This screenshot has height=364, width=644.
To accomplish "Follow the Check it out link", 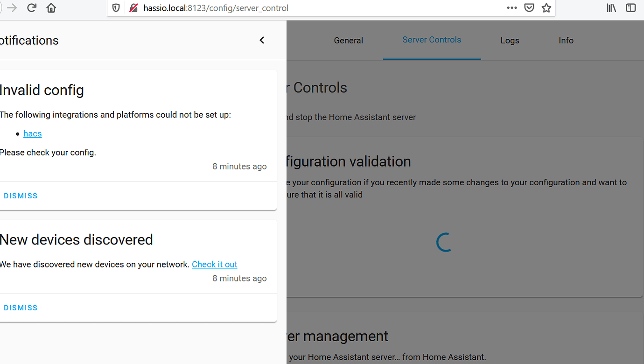I will 214,264.
